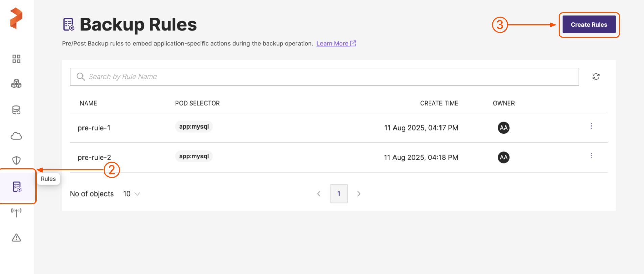Select page 1 in pagination
Viewport: 644px width, 274px height.
pos(339,194)
